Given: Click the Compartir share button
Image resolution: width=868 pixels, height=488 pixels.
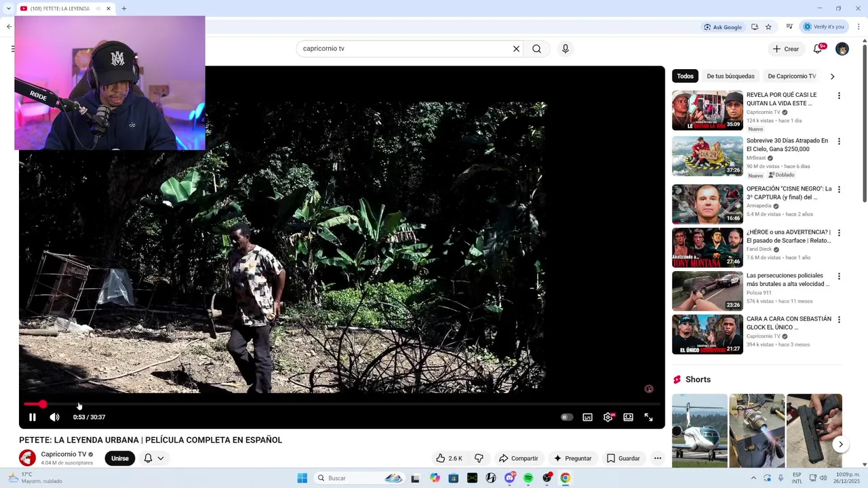Looking at the screenshot, I should [518, 459].
